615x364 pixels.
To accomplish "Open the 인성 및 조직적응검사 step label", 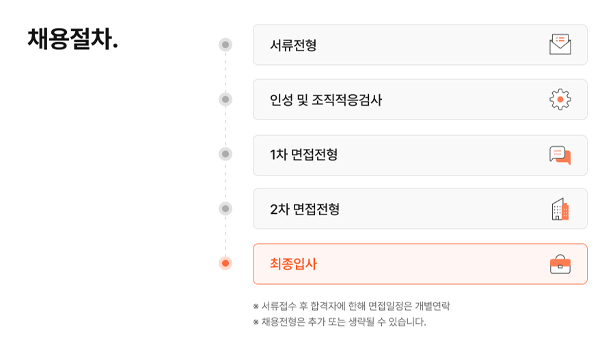I will (x=325, y=100).
